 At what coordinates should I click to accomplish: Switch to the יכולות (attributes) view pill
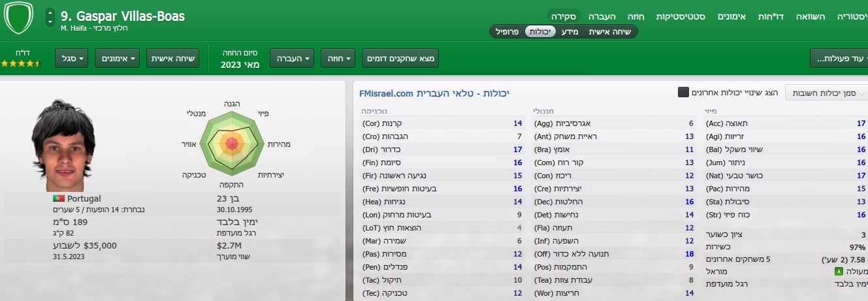pyautogui.click(x=540, y=31)
